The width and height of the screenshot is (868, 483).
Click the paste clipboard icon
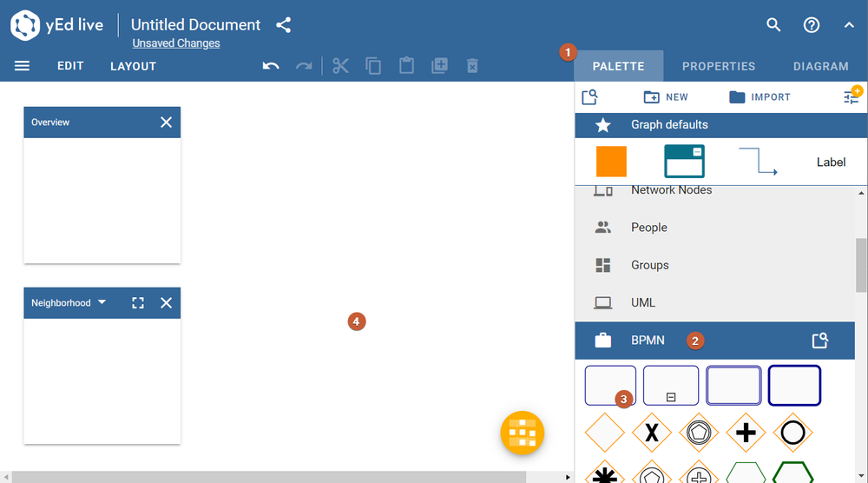pos(406,65)
